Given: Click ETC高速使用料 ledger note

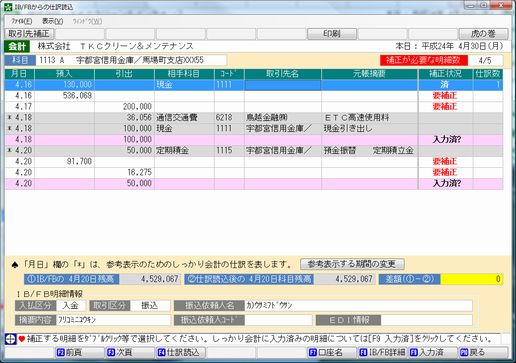Looking at the screenshot, I should 369,118.
